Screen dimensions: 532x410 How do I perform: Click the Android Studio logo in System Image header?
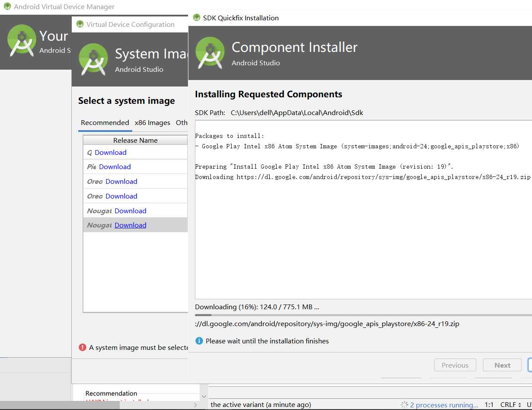pos(93,59)
